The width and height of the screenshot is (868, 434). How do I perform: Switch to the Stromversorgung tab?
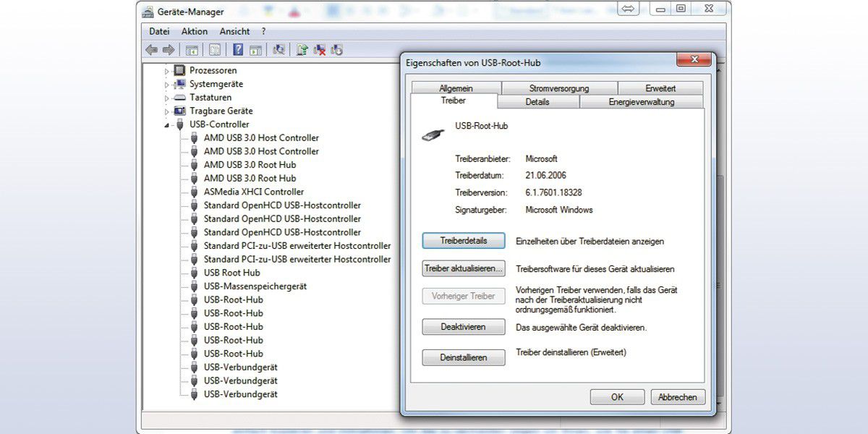pyautogui.click(x=559, y=88)
